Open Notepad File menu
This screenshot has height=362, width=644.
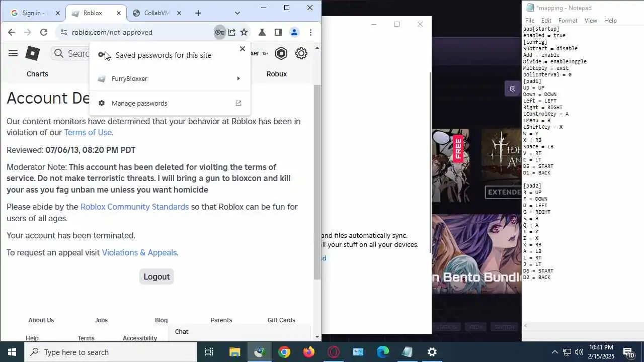pos(530,21)
